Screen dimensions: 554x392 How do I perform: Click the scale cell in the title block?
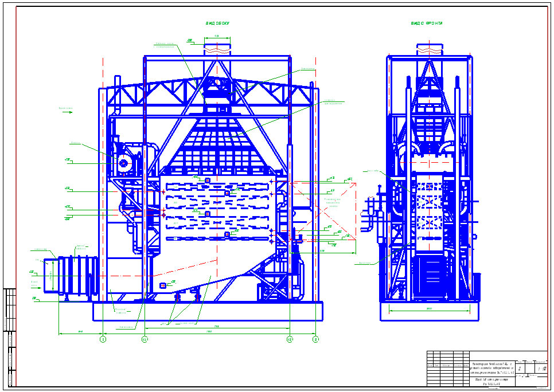[541, 369]
